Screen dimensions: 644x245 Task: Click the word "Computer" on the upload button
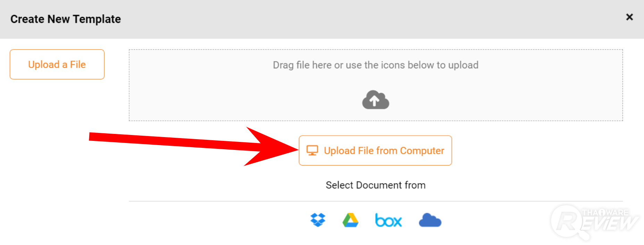422,151
